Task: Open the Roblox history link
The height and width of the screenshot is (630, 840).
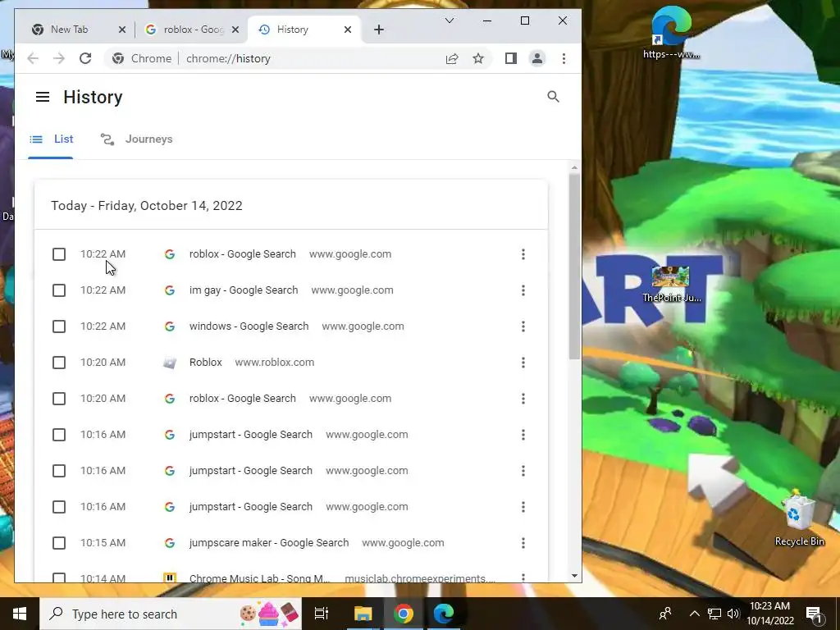Action: click(x=206, y=363)
